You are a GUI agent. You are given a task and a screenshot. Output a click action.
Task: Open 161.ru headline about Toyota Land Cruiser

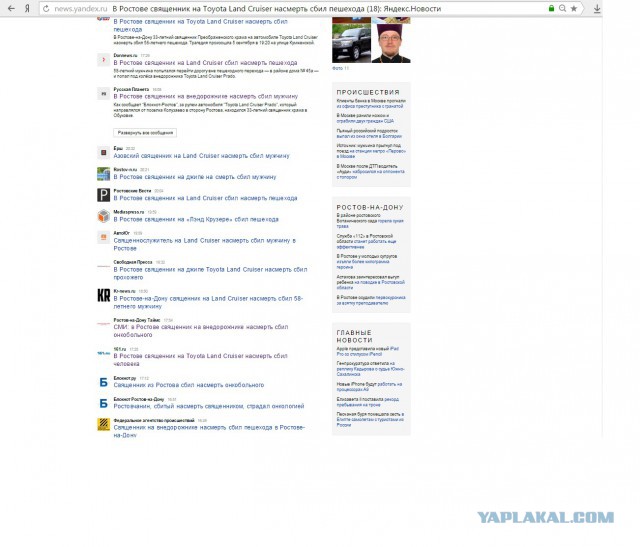tap(200, 360)
